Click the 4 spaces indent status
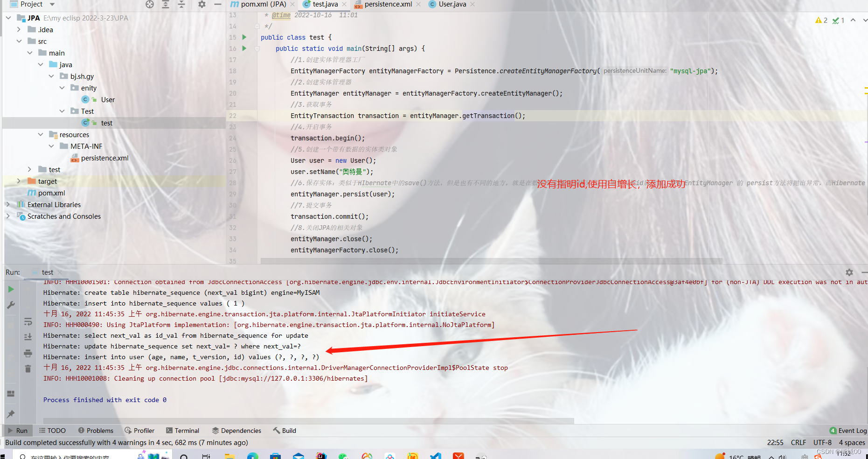Image resolution: width=868 pixels, height=459 pixels. tap(852, 443)
